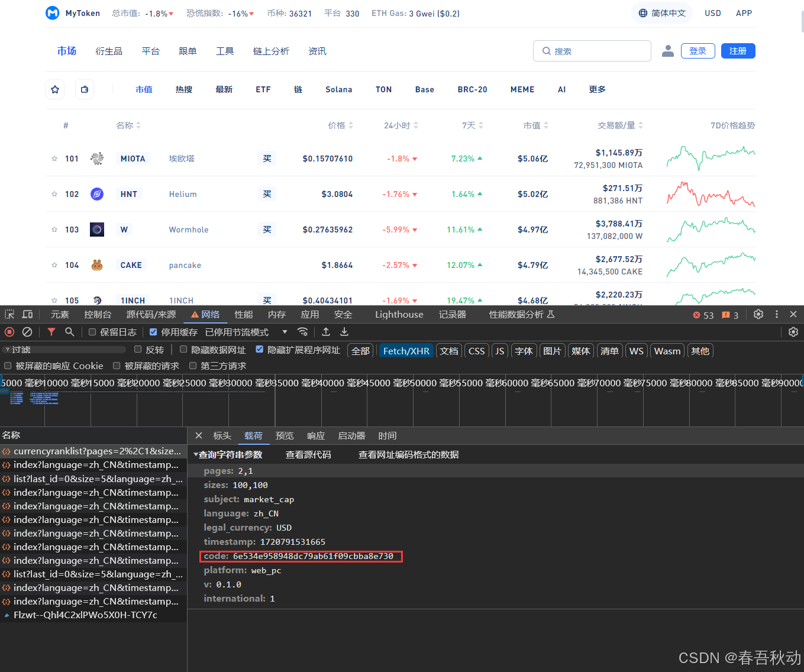This screenshot has width=804, height=672.
Task: Open DevTools settings gear icon
Action: [758, 314]
